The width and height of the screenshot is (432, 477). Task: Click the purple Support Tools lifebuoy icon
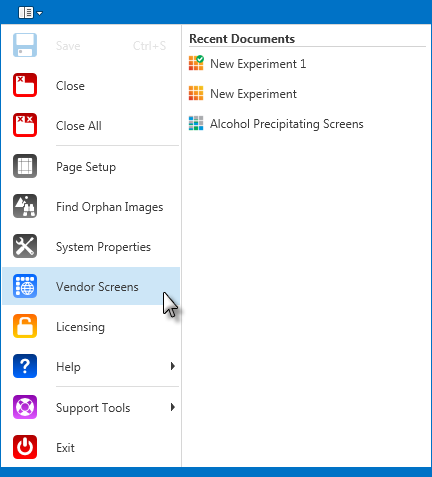tap(25, 407)
